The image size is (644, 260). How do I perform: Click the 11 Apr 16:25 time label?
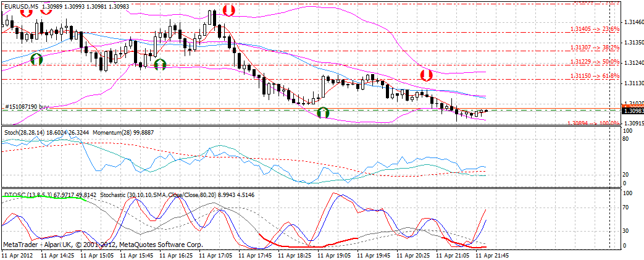point(176,255)
